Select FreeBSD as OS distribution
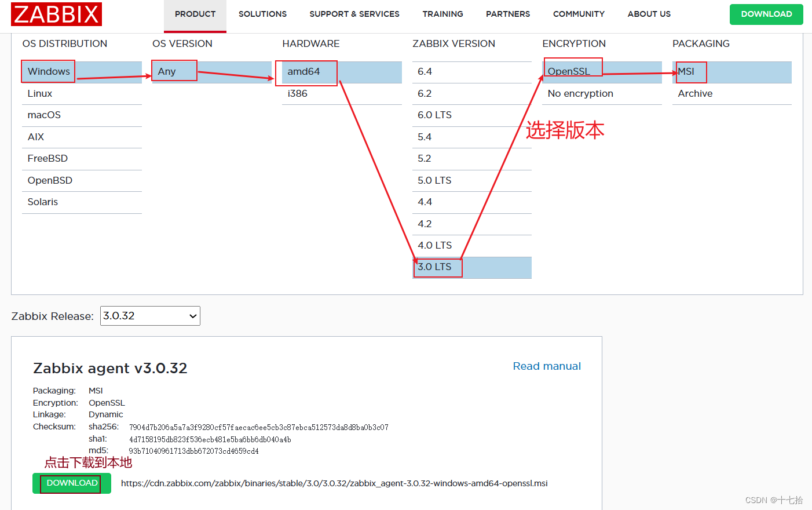812x510 pixels. click(82, 159)
